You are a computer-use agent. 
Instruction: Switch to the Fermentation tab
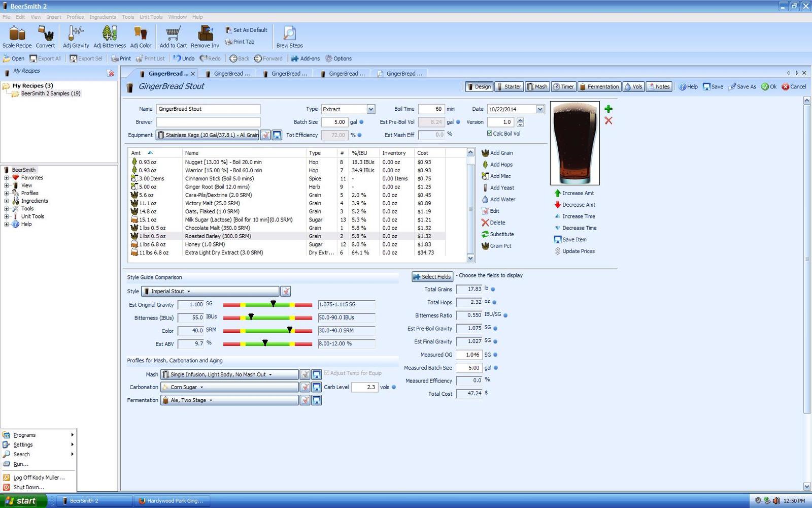599,87
